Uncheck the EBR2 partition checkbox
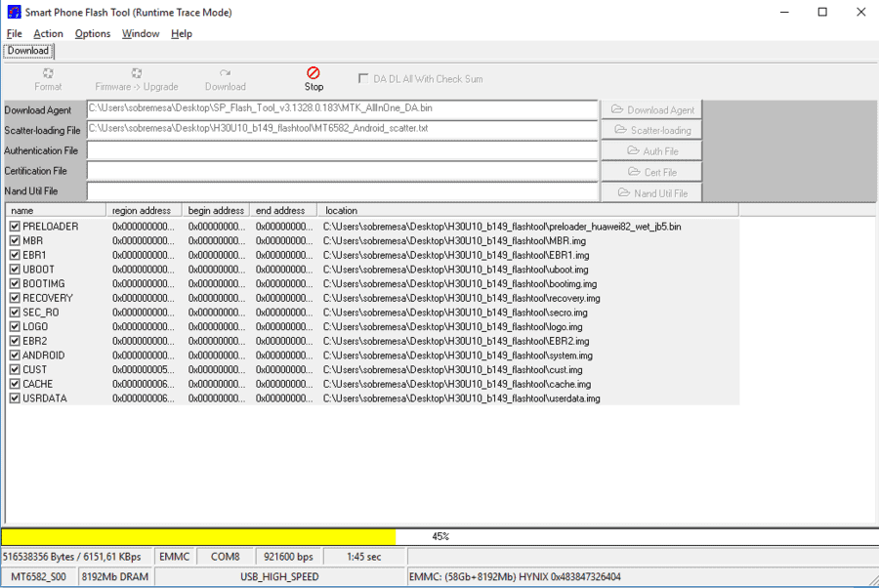 [15, 341]
